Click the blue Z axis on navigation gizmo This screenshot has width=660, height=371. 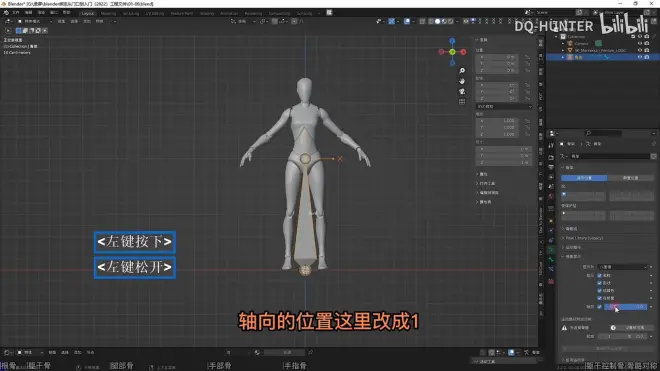click(x=452, y=41)
